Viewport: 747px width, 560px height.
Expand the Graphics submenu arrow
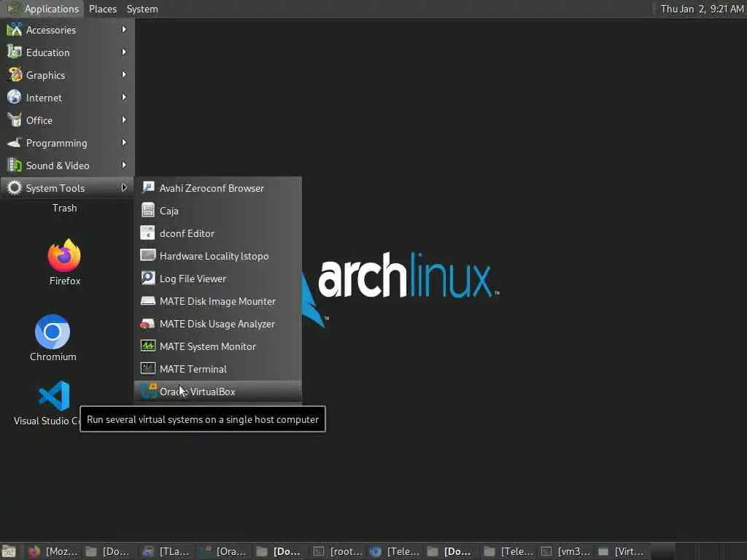[x=124, y=75]
